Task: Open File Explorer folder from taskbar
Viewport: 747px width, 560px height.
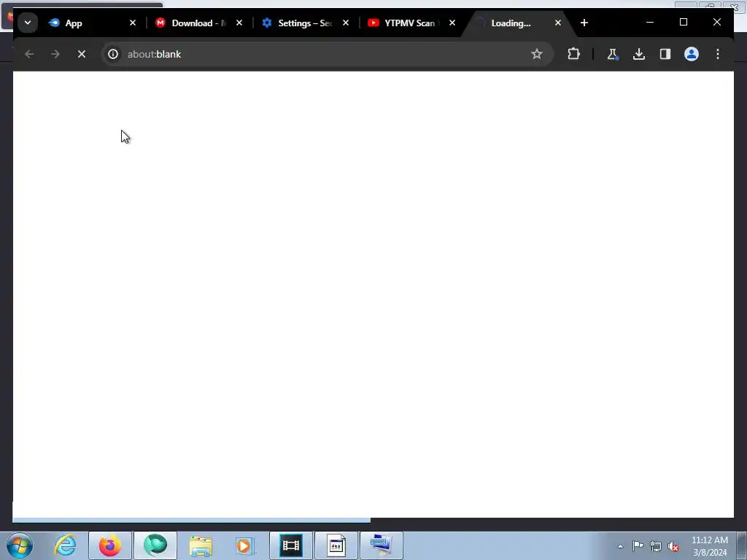Action: (201, 545)
